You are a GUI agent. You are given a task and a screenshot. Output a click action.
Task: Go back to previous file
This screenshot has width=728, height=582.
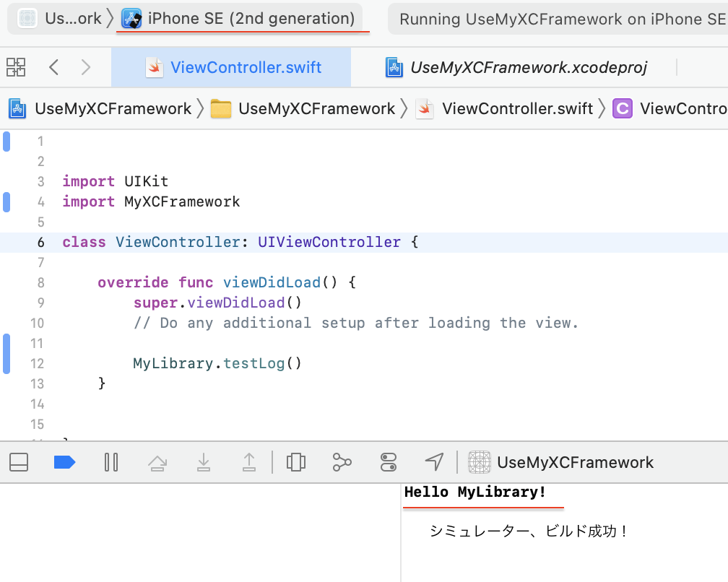coord(54,67)
